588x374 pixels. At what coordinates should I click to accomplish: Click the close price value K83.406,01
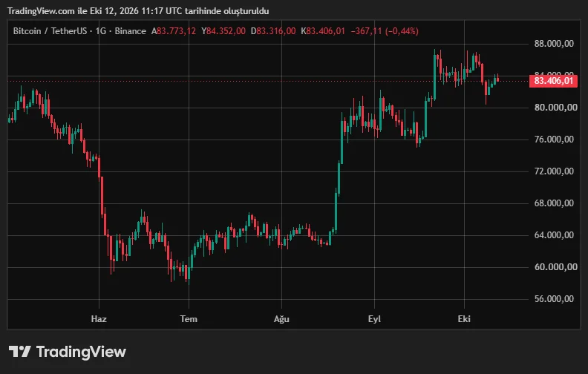323,31
